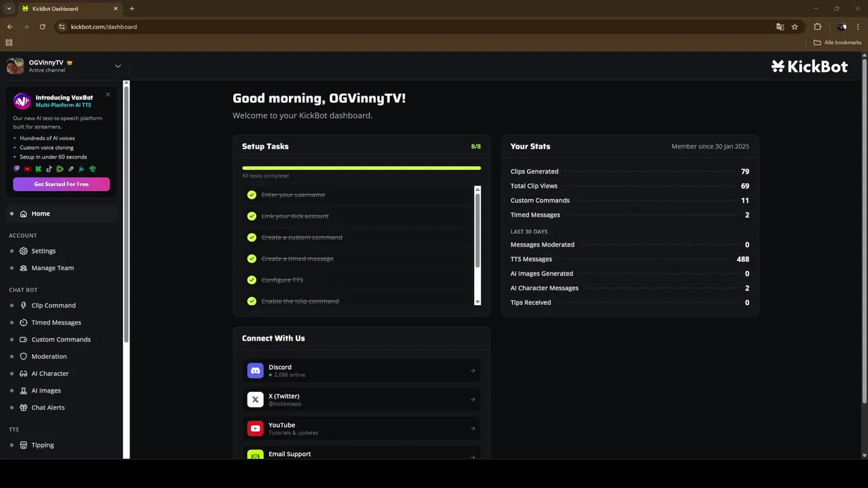Click the Email Support icon
Viewport: 868px width, 488px height.
(x=255, y=455)
